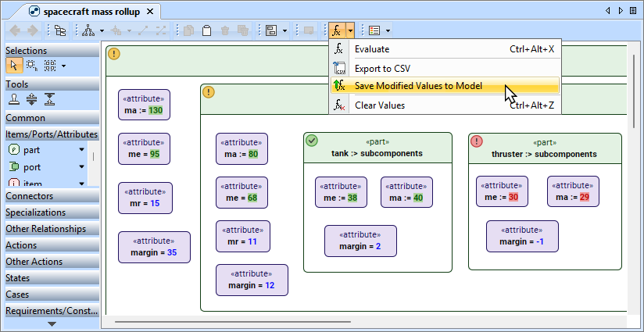Expand the port palette item dropdown
The image size is (644, 332).
click(x=81, y=166)
